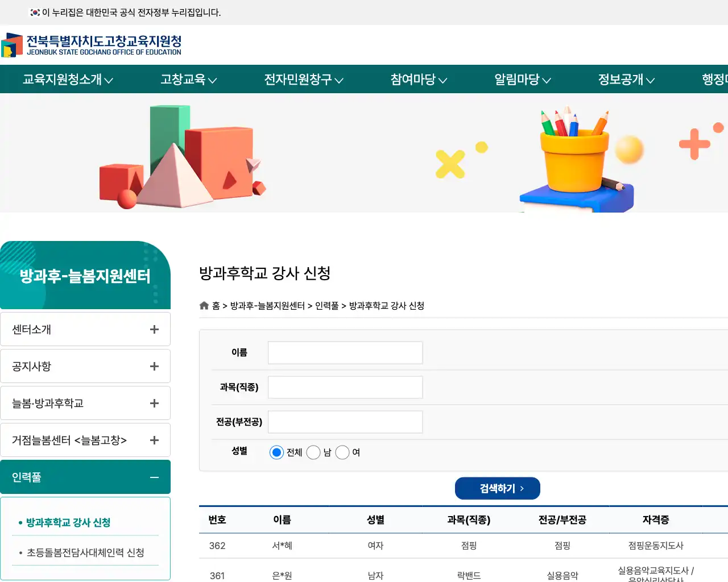Click the 전공(부전공) input field
The height and width of the screenshot is (582, 728).
pos(345,422)
